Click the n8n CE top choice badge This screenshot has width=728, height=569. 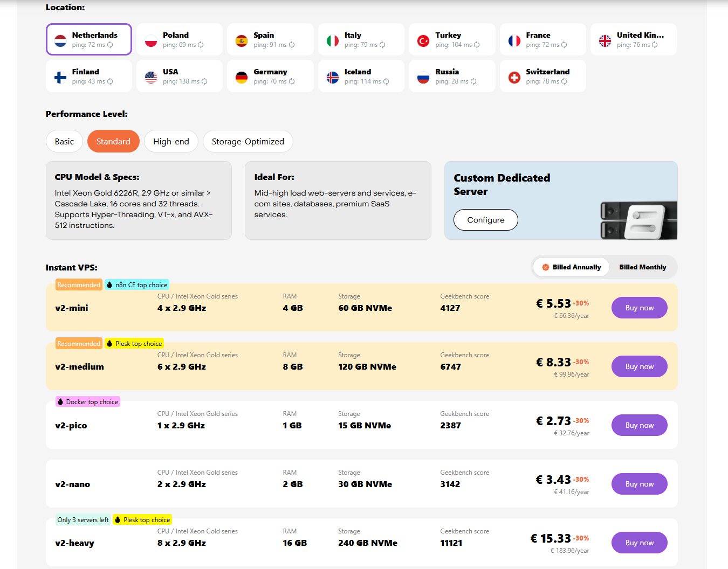[x=137, y=285]
